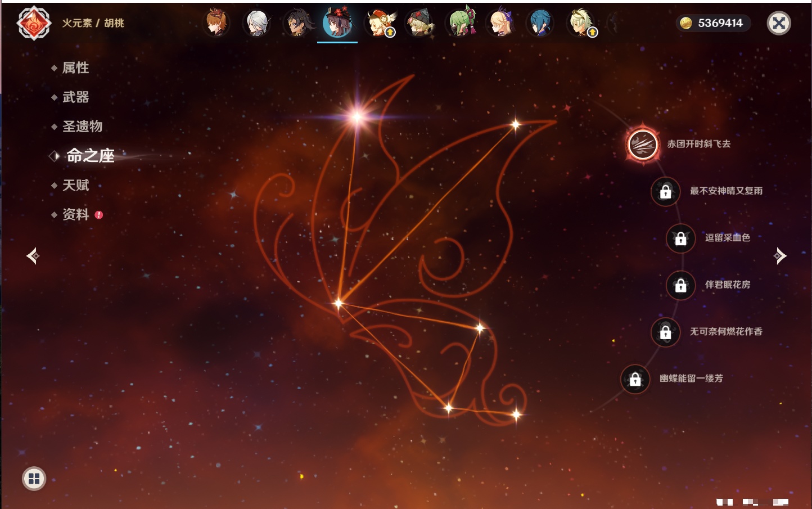Select the red-hat Klee character portrait
This screenshot has height=509, width=812.
coord(380,23)
